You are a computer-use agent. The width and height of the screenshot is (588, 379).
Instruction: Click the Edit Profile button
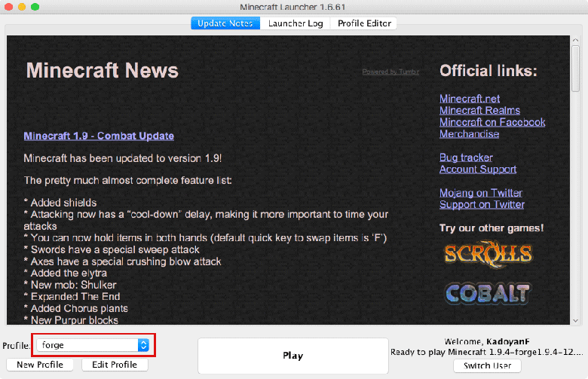point(115,365)
